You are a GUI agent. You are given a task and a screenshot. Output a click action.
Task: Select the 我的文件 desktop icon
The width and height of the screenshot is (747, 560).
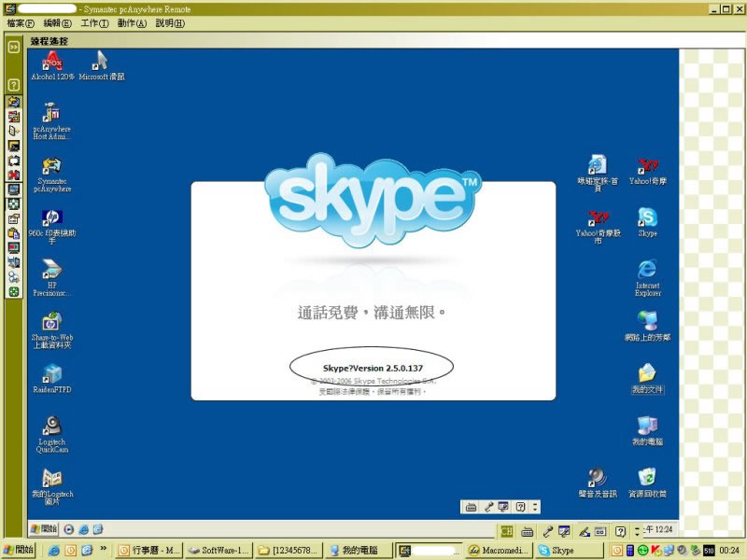647,379
